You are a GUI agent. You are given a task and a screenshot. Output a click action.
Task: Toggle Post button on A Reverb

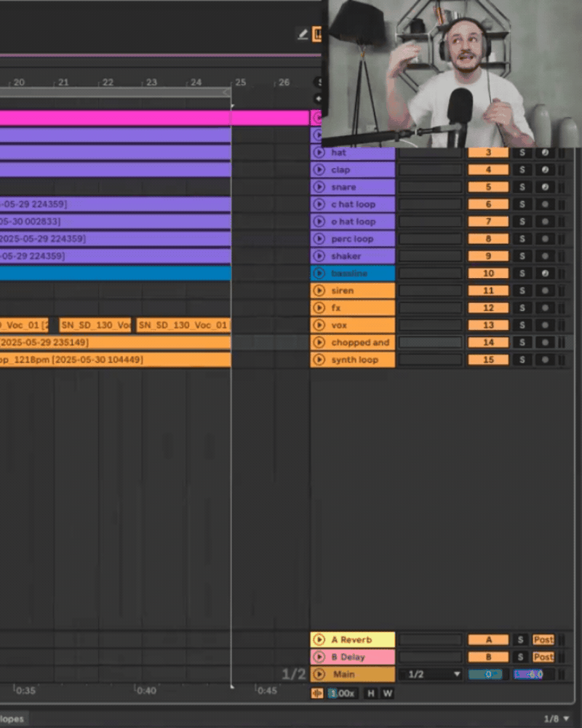click(543, 640)
